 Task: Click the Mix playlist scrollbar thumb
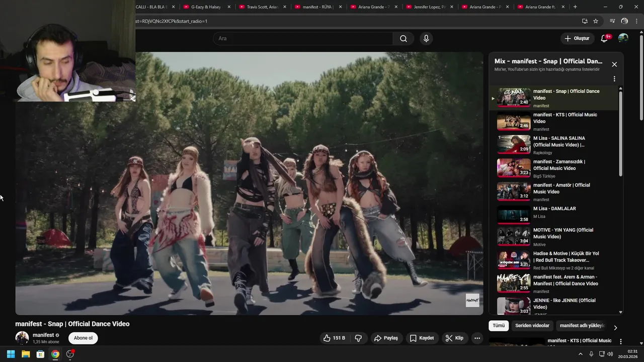click(x=620, y=133)
